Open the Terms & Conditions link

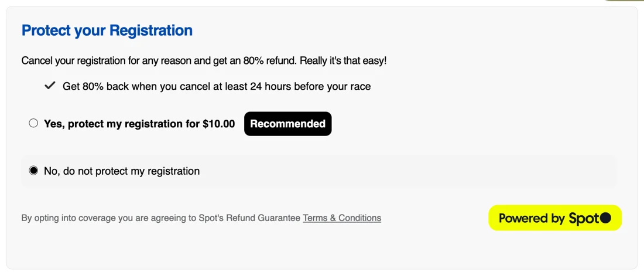click(x=342, y=218)
